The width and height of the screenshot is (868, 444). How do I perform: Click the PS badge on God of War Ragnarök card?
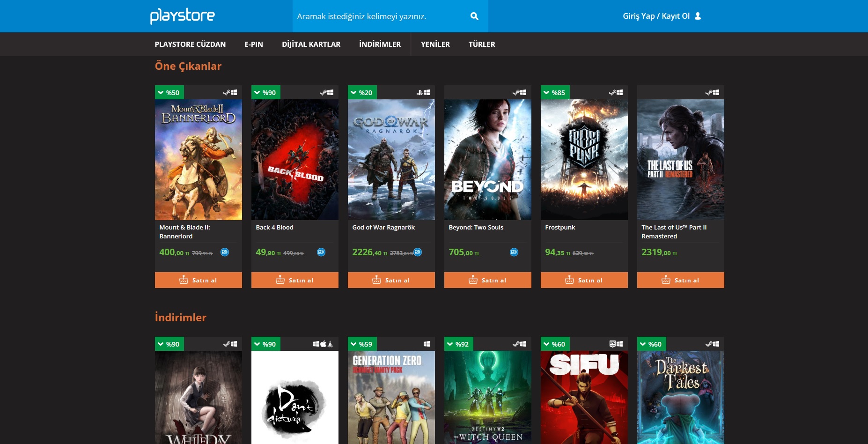(x=418, y=252)
